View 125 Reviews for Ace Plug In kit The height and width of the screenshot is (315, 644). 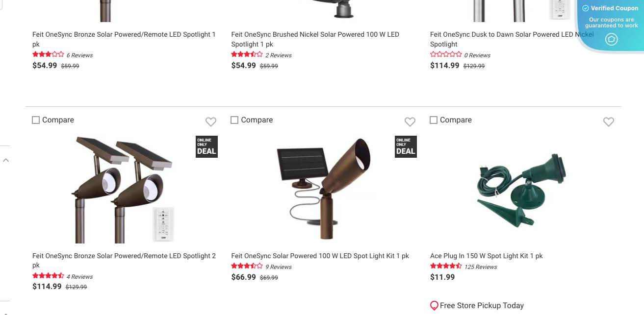coord(481,267)
